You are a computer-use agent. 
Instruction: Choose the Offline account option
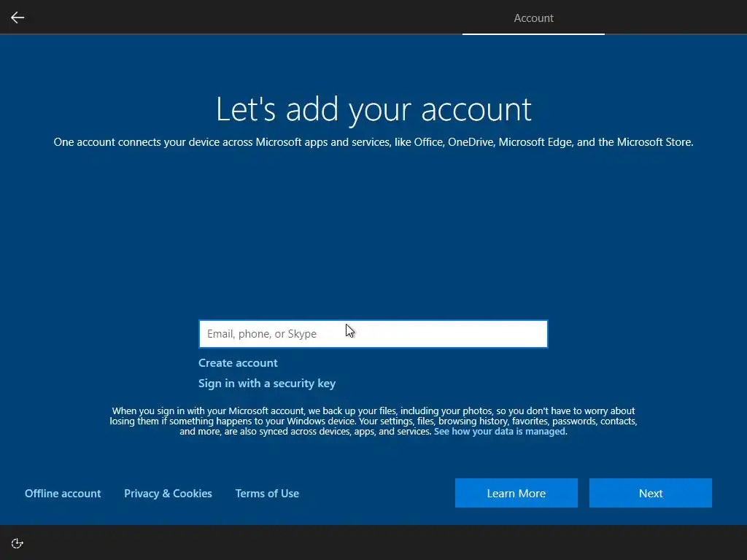tap(63, 494)
